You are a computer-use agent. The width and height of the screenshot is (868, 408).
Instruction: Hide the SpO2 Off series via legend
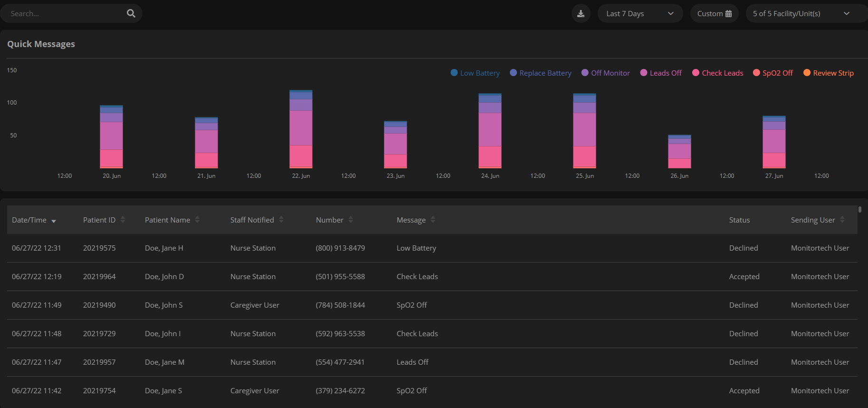pyautogui.click(x=773, y=73)
